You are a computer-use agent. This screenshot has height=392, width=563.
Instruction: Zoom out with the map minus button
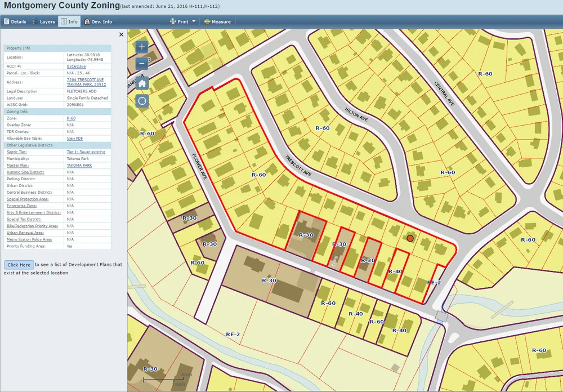142,64
